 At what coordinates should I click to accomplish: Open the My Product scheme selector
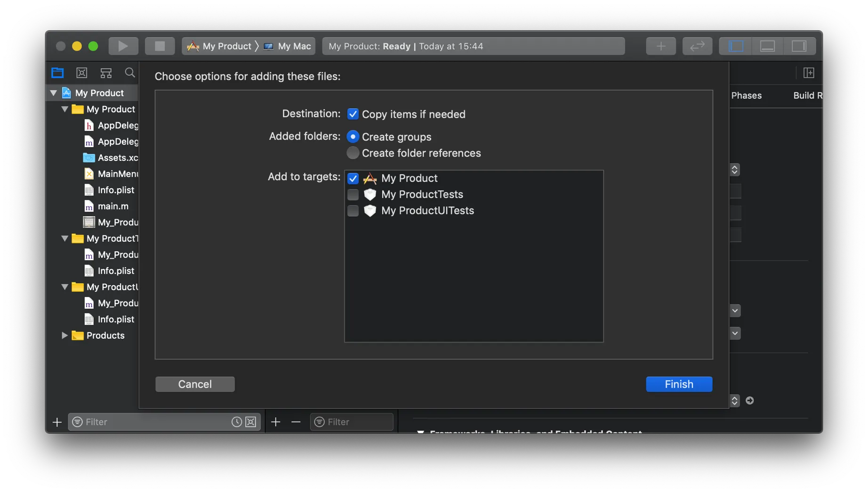coord(220,46)
